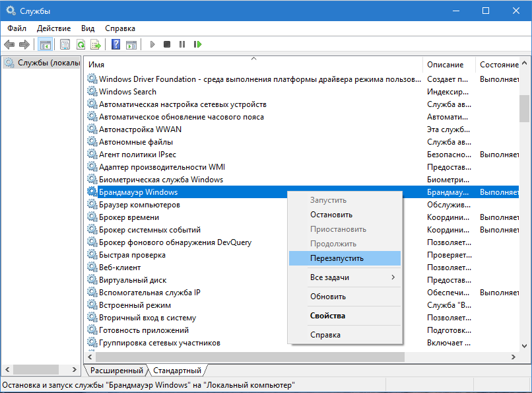The image size is (532, 393).
Task: Open the "Файл" menu
Action: (x=16, y=28)
